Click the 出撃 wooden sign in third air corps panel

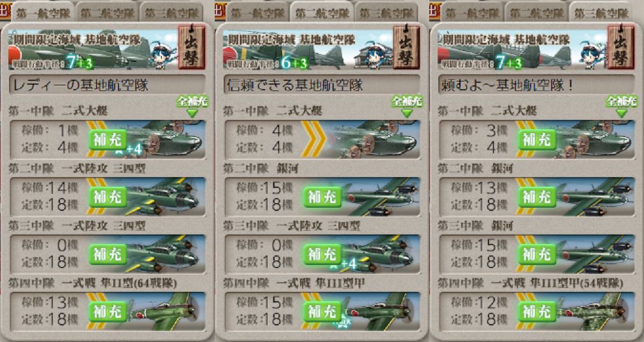[x=620, y=48]
